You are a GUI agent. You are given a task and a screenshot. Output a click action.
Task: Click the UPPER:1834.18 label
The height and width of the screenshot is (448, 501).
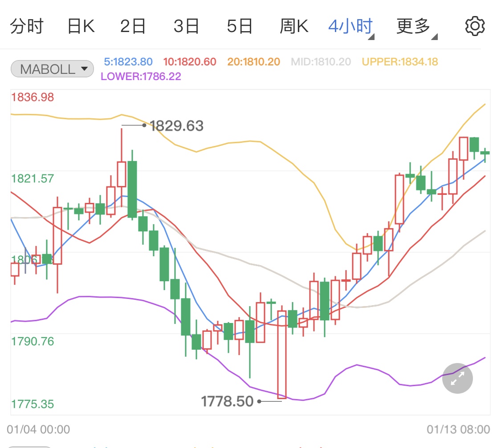coord(400,61)
